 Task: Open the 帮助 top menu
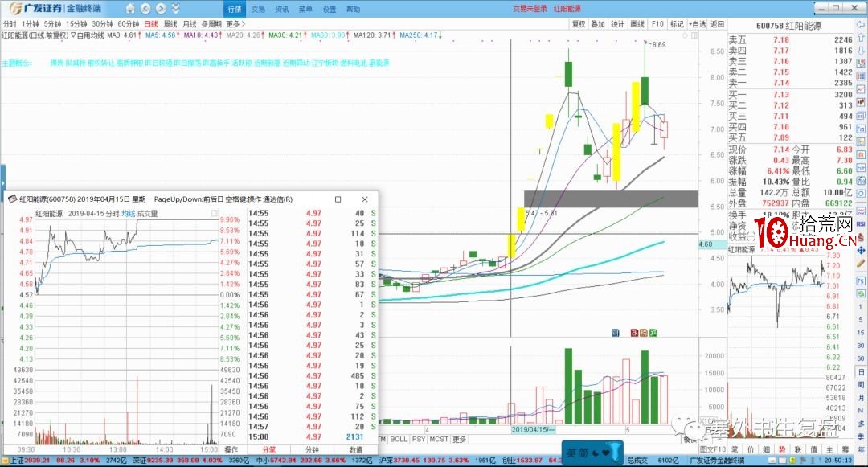point(353,9)
